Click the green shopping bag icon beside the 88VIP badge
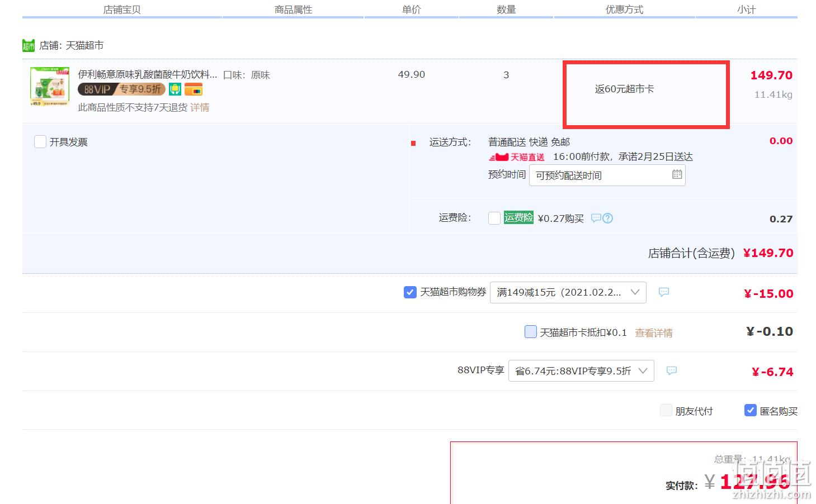The image size is (816, 504). [175, 89]
